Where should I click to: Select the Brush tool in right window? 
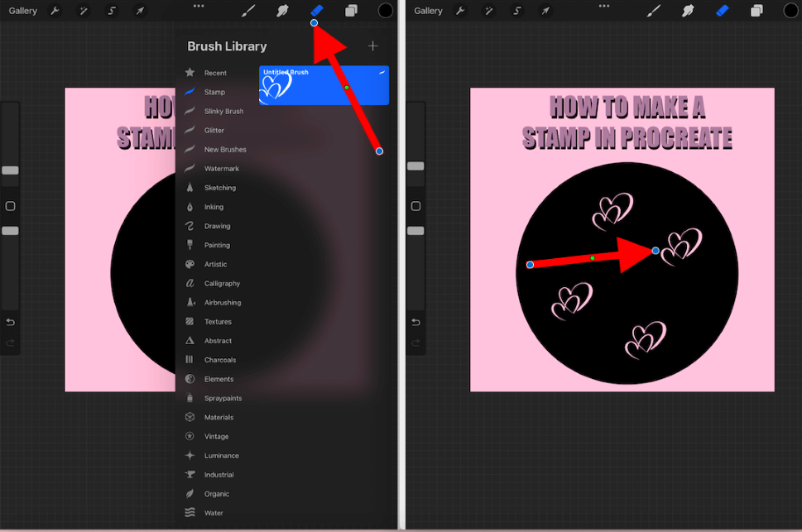(654, 11)
